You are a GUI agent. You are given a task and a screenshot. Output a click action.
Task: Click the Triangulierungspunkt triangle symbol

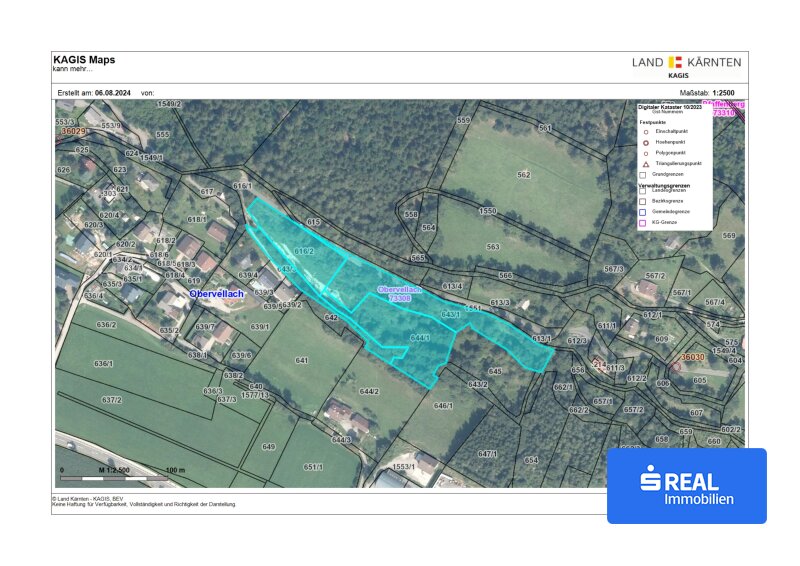[x=645, y=163]
